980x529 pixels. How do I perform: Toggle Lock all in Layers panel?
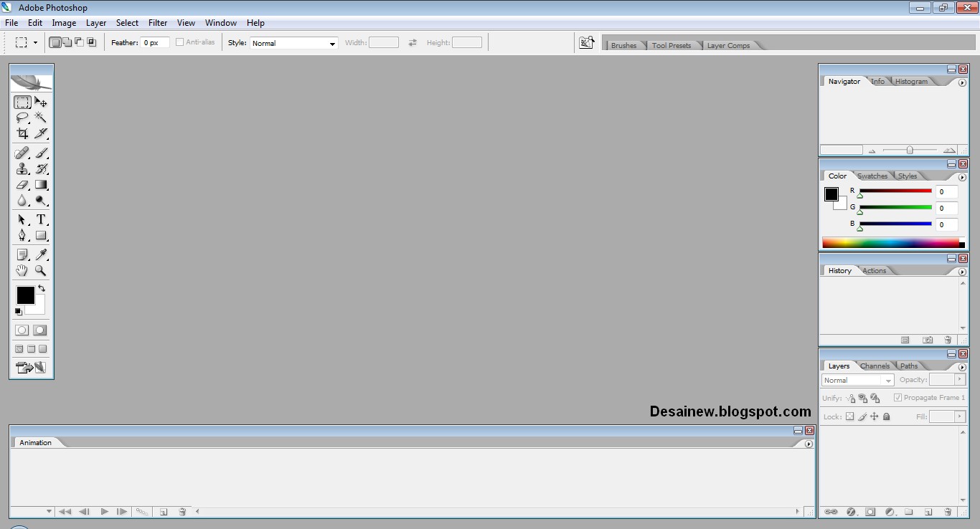point(886,416)
